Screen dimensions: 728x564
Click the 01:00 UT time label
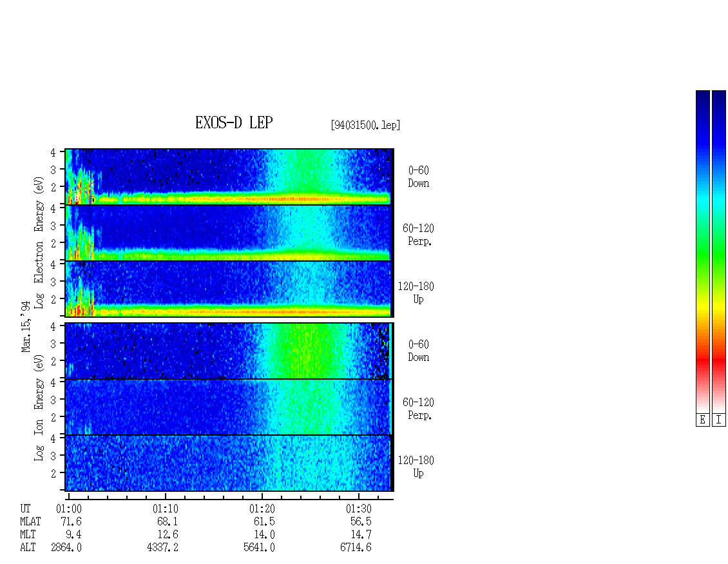[69, 509]
